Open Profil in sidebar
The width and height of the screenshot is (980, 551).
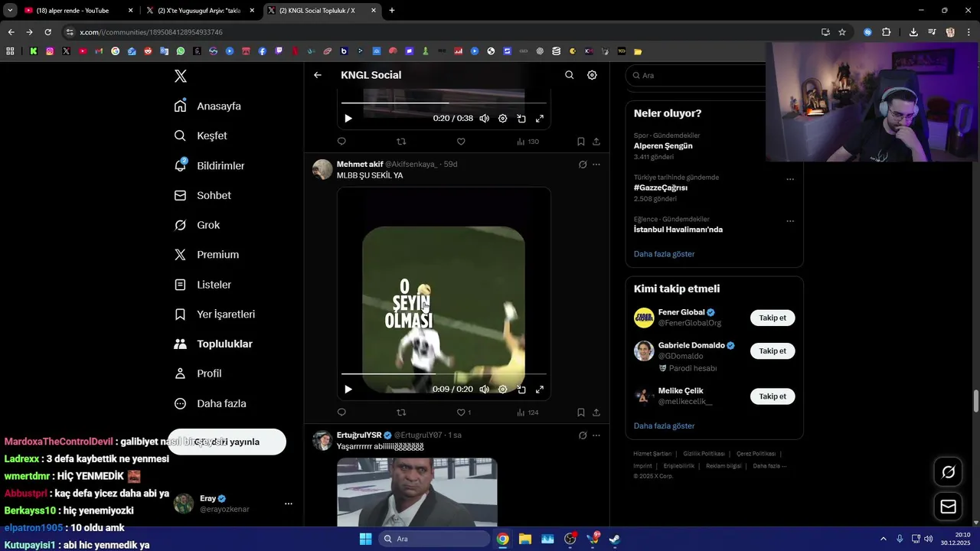pos(198,373)
